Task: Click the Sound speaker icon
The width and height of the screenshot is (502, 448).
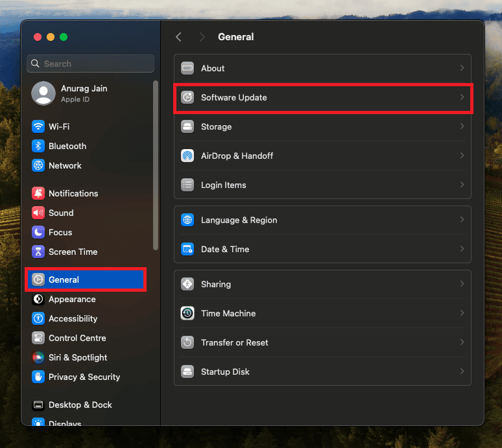Action: point(38,213)
